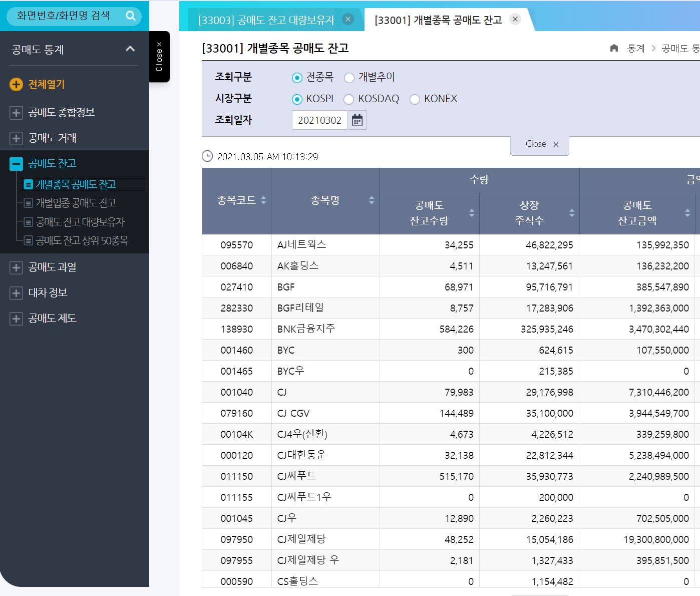
Task: Click the 공매도 잔고 상위 50종목 document icon
Action: coord(29,241)
